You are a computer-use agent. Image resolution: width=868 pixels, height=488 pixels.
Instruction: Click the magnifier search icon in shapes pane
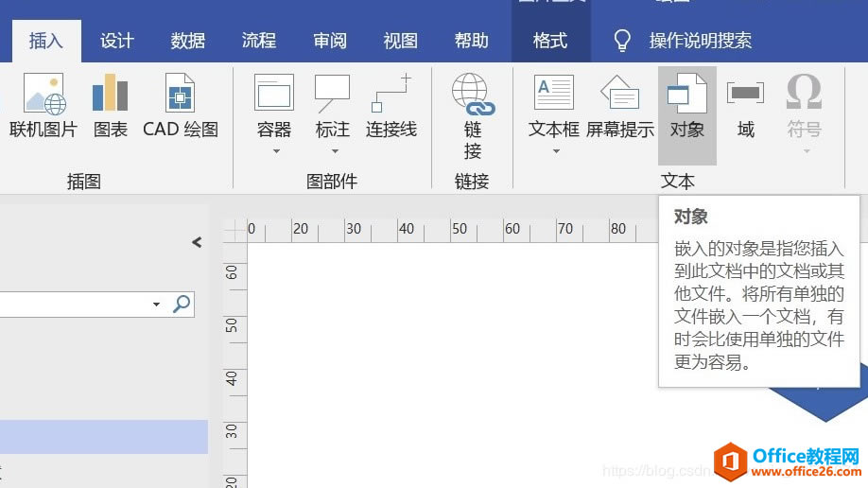point(182,304)
